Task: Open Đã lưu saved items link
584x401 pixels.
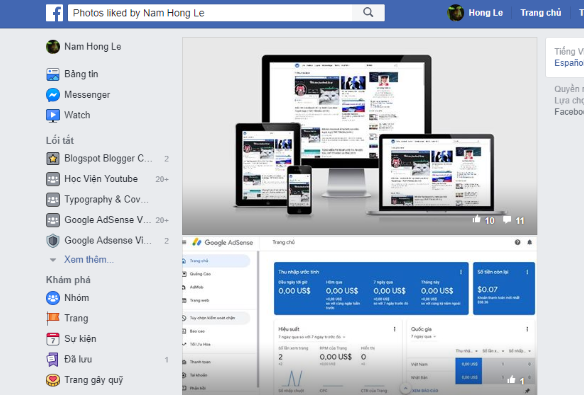Action: (78, 359)
